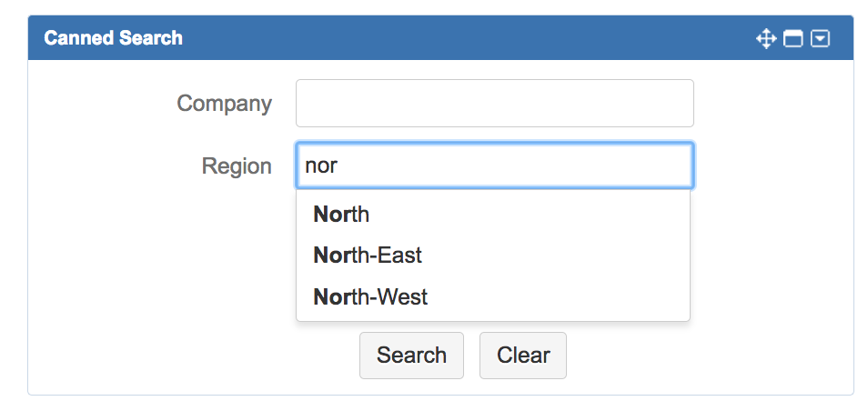
Task: Click the empty blue header bar area
Action: [455, 38]
